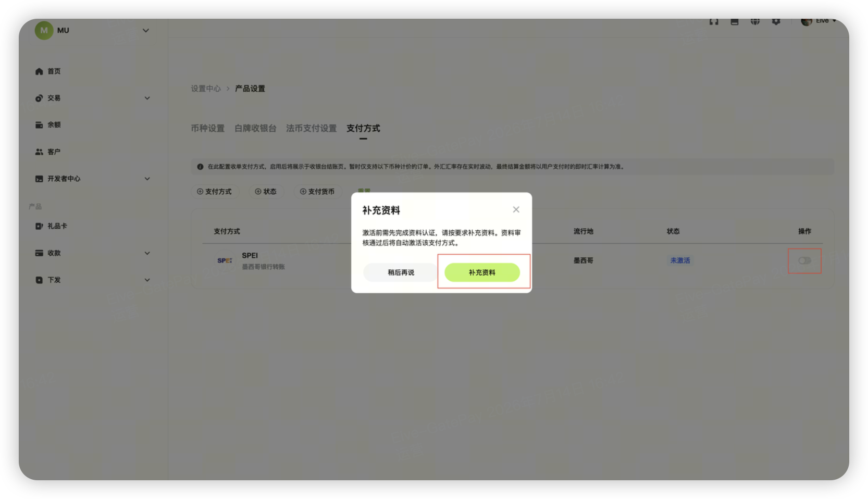The width and height of the screenshot is (868, 499).
Task: Close the 补充资料 dialog with the X
Action: point(516,209)
